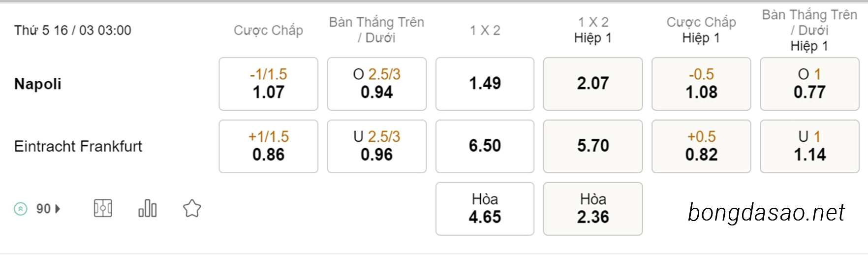The image size is (868, 255).
Task: Open the bar chart statistics icon
Action: [147, 208]
